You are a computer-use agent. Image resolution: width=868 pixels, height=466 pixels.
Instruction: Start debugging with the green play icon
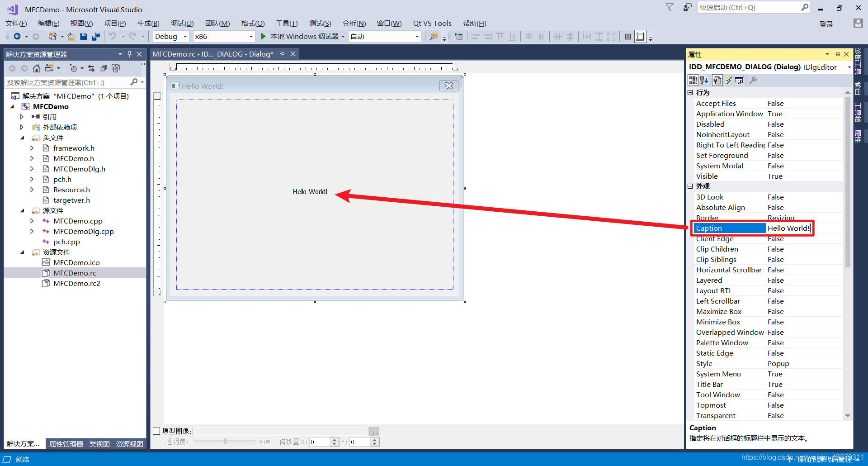pos(264,36)
